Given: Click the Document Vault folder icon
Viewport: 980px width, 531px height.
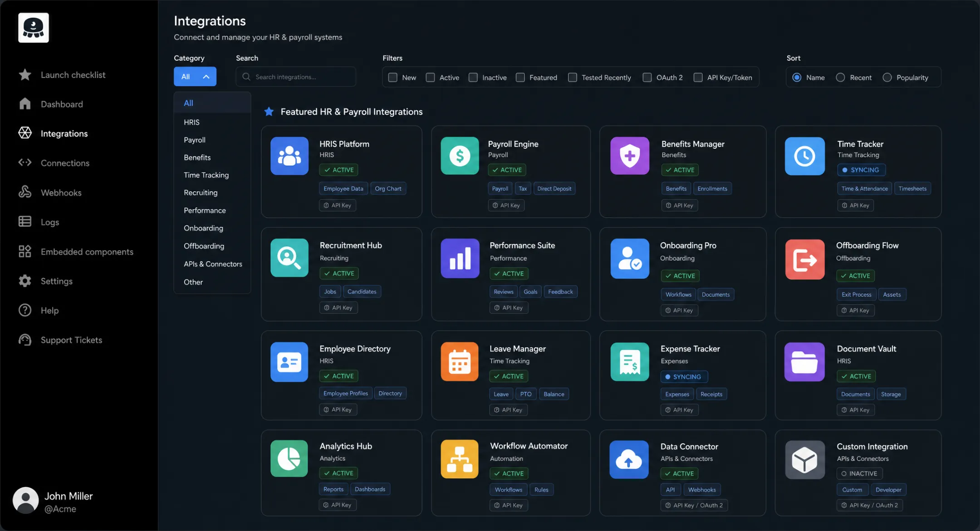Looking at the screenshot, I should [804, 362].
